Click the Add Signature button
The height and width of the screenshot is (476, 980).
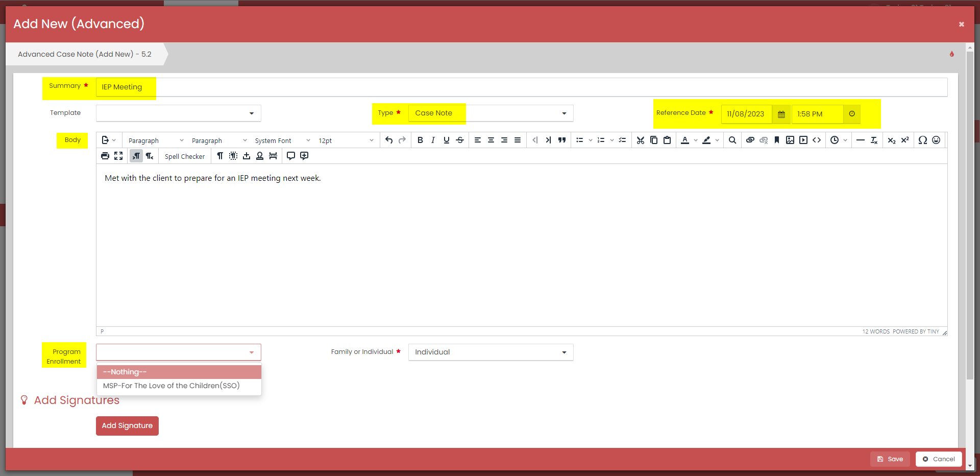tap(127, 426)
